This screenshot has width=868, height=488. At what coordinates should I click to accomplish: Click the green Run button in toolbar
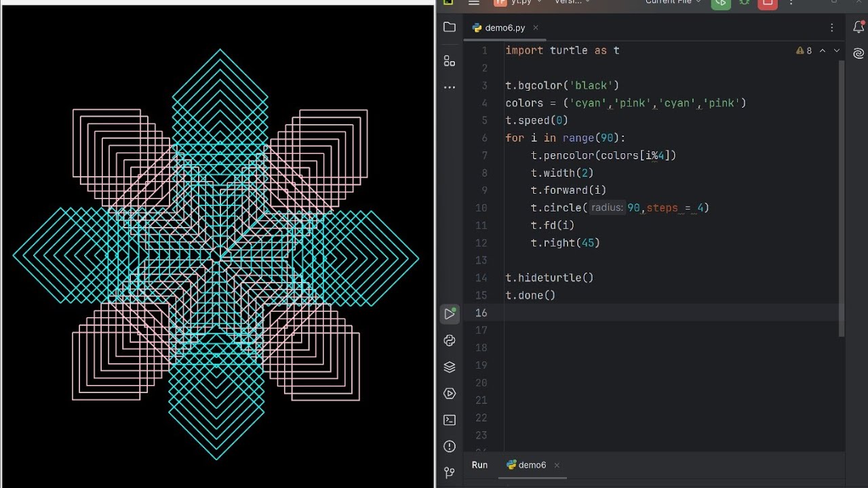720,3
